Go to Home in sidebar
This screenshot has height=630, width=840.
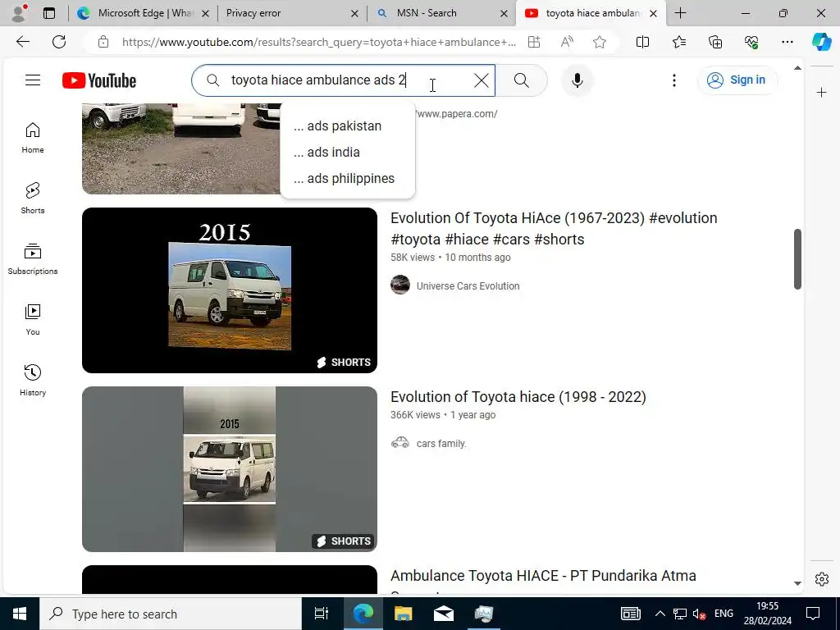(x=33, y=138)
